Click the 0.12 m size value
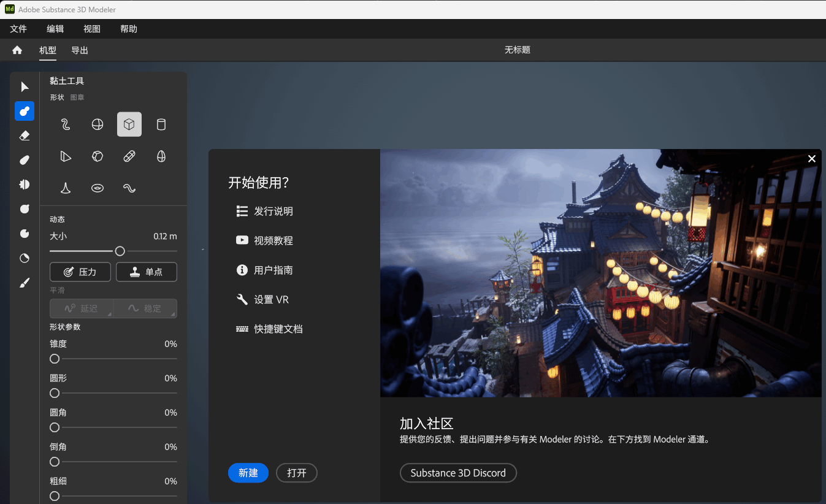The height and width of the screenshot is (504, 826). [x=165, y=236]
